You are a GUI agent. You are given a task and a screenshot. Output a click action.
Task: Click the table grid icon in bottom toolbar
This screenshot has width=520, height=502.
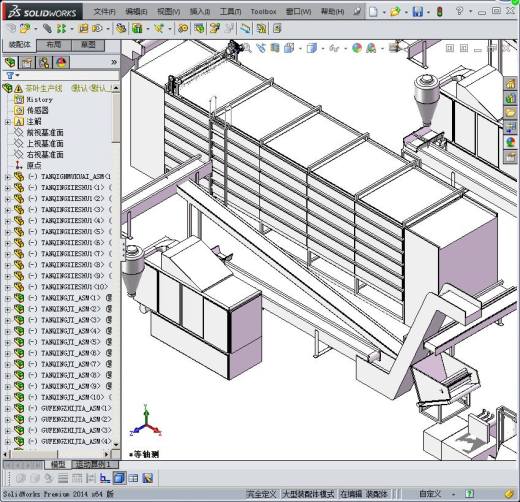(133, 478)
